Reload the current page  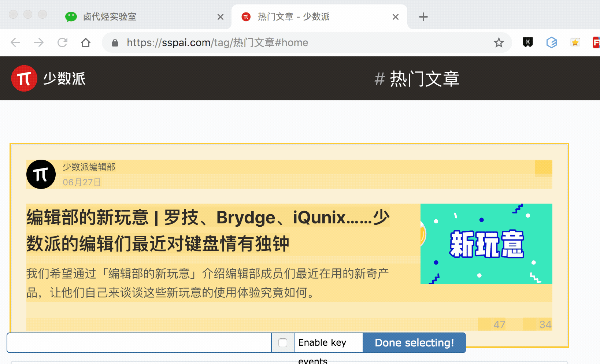click(x=62, y=42)
